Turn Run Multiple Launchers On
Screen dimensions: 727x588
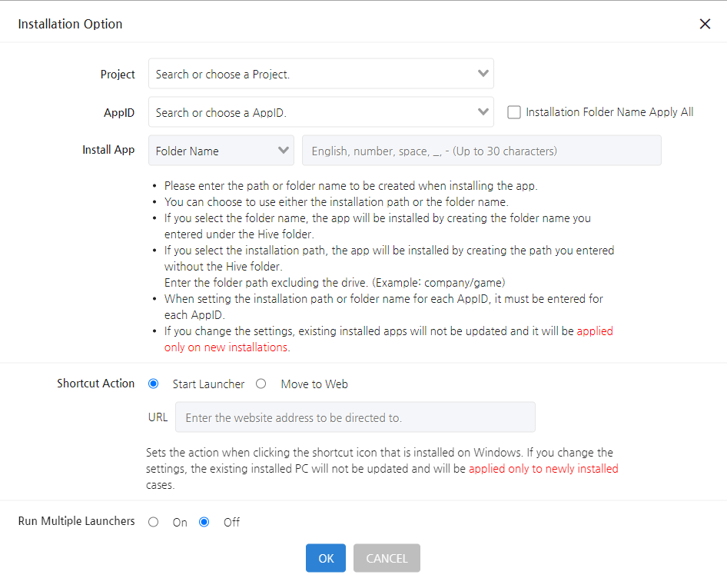point(154,522)
